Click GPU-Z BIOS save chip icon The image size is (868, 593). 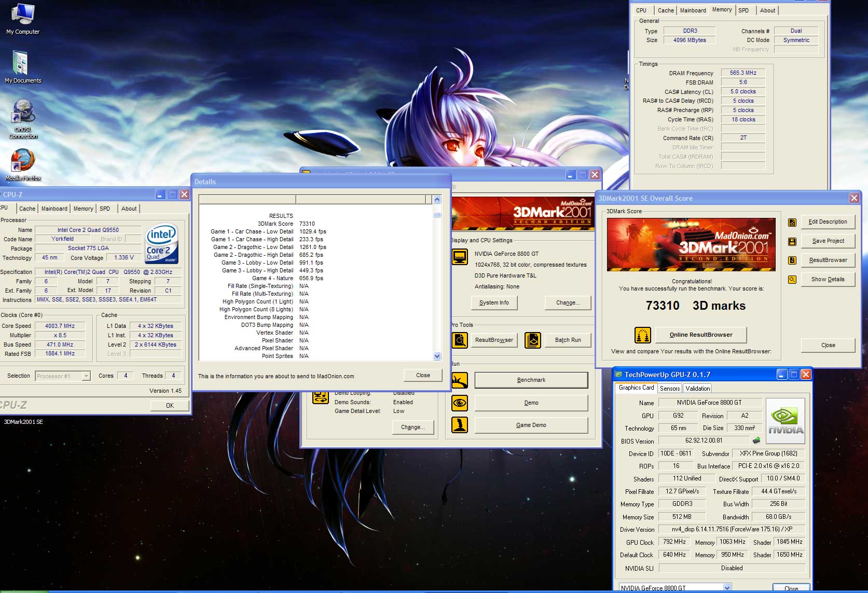point(756,440)
